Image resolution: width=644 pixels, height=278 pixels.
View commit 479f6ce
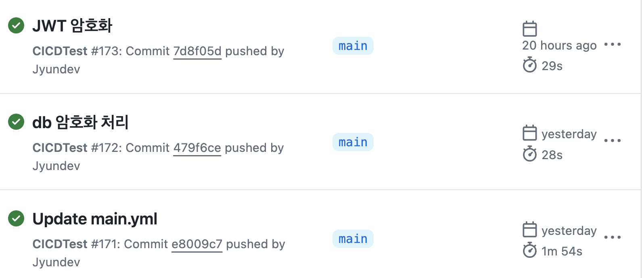pyautogui.click(x=197, y=148)
